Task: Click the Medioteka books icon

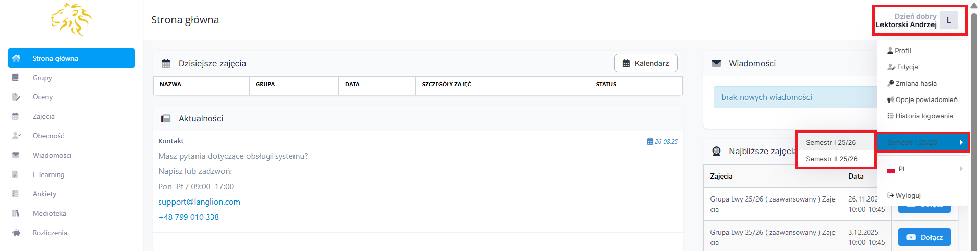Action: (16, 213)
